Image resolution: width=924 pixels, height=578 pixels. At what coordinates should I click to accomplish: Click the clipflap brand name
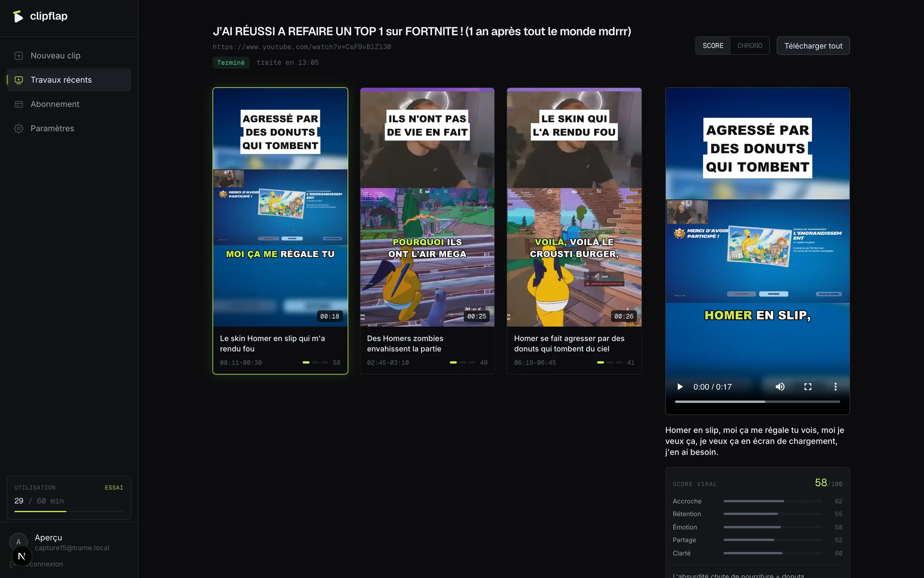[49, 16]
